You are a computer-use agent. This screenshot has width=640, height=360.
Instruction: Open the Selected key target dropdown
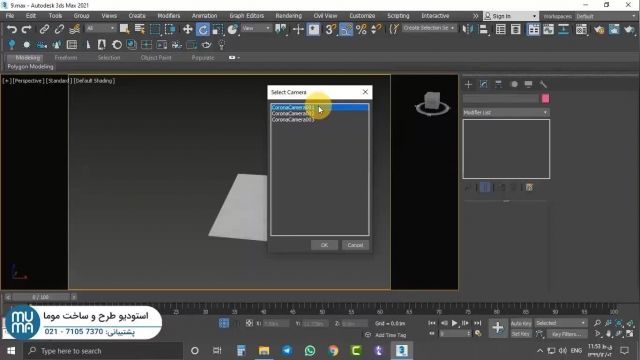[x=561, y=323]
